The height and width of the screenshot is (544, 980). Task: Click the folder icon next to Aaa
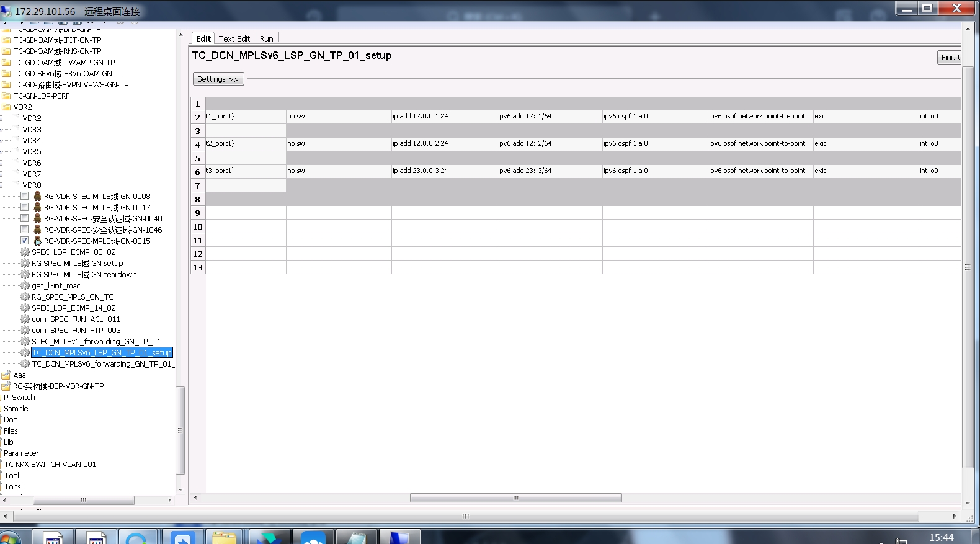6,375
